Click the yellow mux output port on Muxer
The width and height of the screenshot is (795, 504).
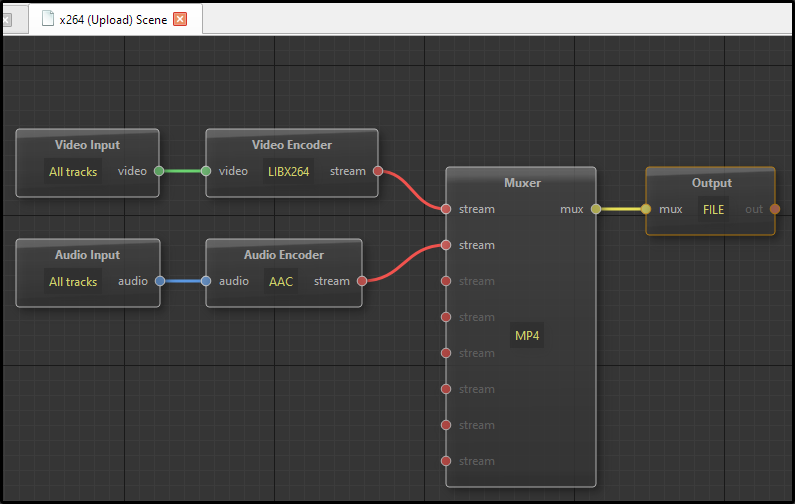[595, 209]
